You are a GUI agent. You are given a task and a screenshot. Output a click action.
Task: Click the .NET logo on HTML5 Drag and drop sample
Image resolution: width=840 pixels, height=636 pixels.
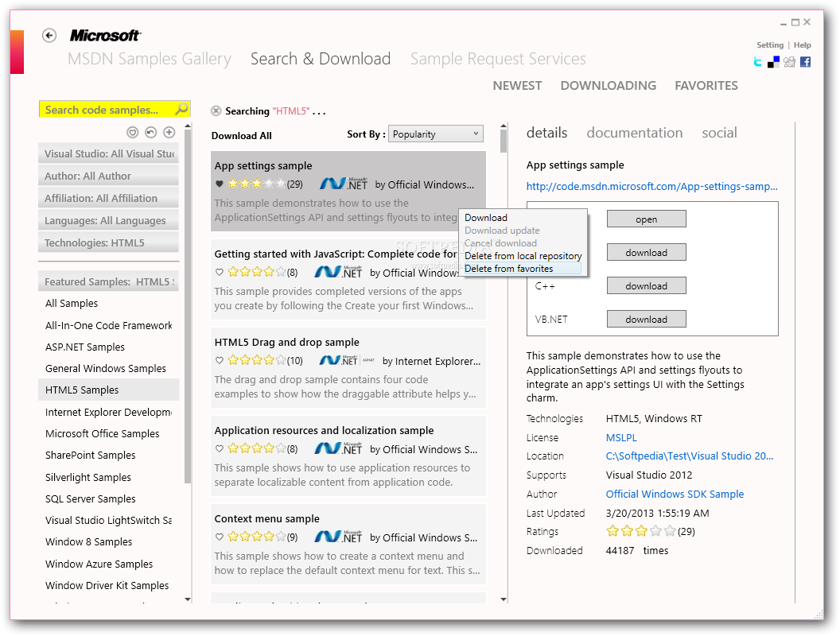tap(347, 360)
